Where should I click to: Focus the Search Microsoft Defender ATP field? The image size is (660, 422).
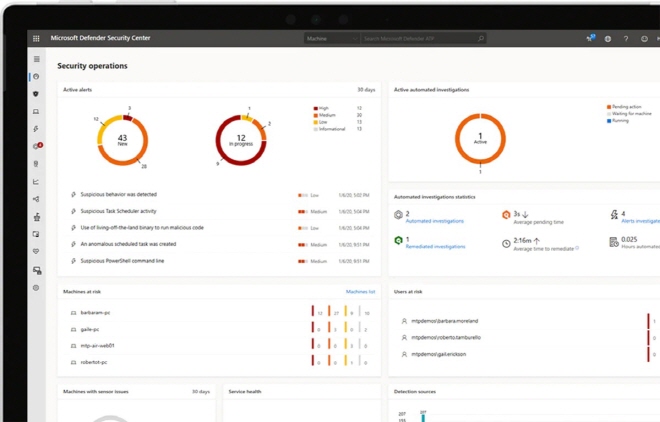[423, 38]
